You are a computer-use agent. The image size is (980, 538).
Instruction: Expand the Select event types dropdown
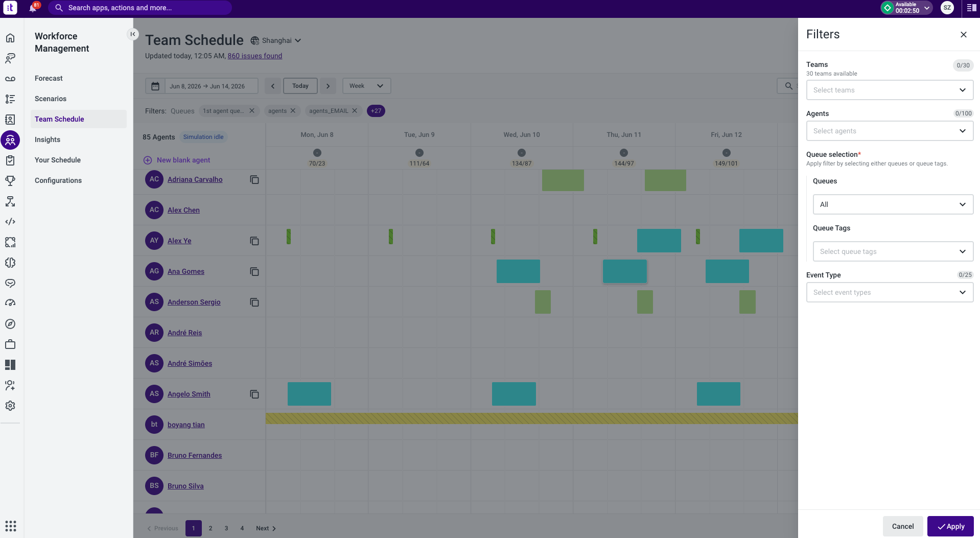[890, 292]
